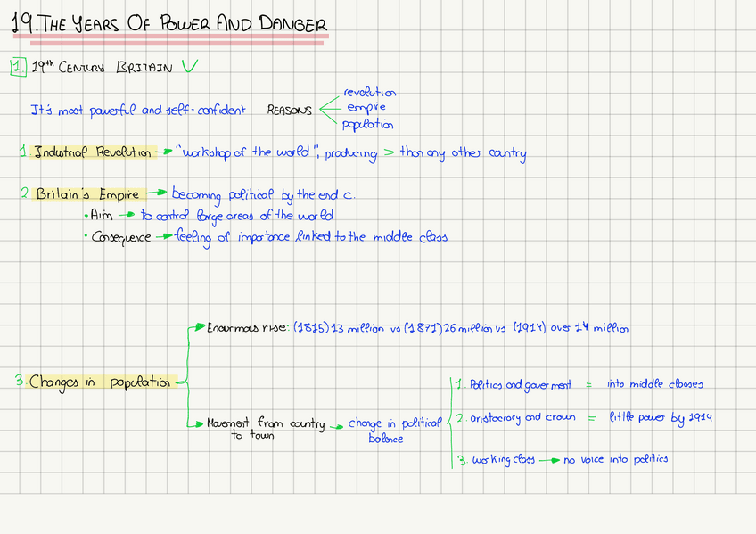Screen dimensions: 756x534
Task: Click the green checkmark after 19th Century Britain
Action: [189, 66]
